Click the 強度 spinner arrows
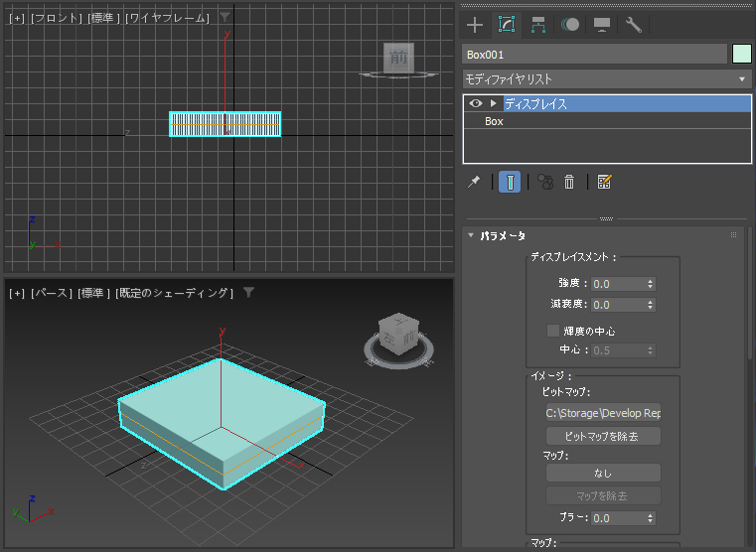 click(650, 284)
